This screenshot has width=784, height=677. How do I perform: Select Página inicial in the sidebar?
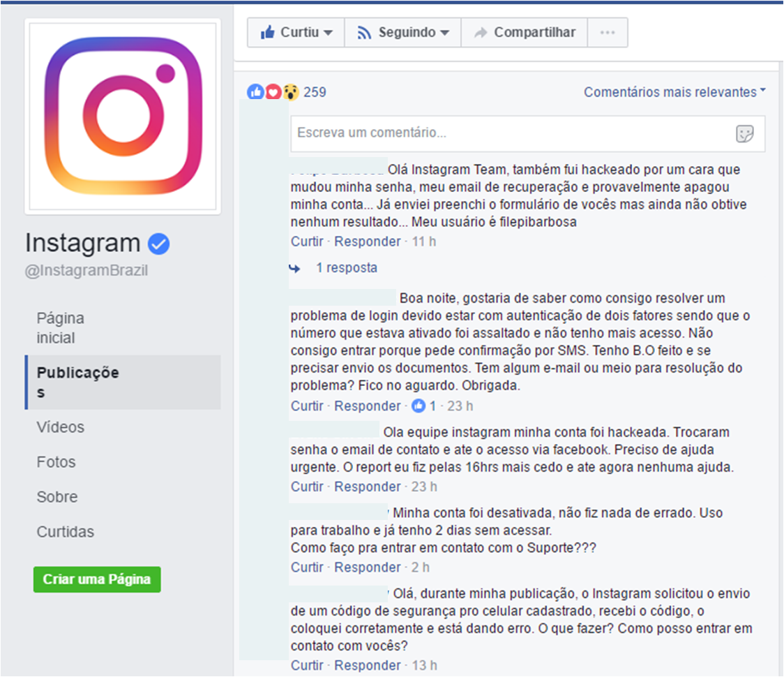pyautogui.click(x=61, y=328)
